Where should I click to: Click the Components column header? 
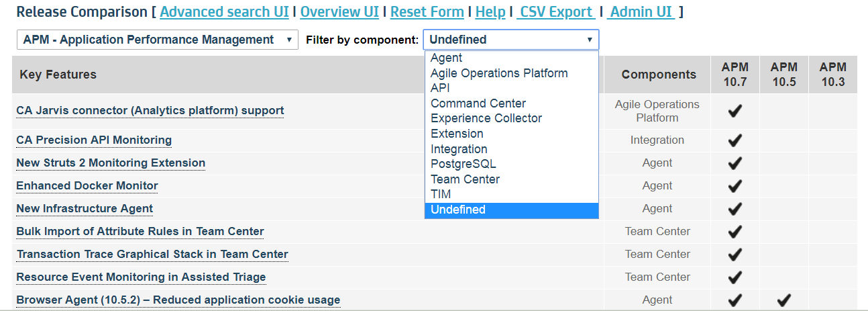(659, 75)
